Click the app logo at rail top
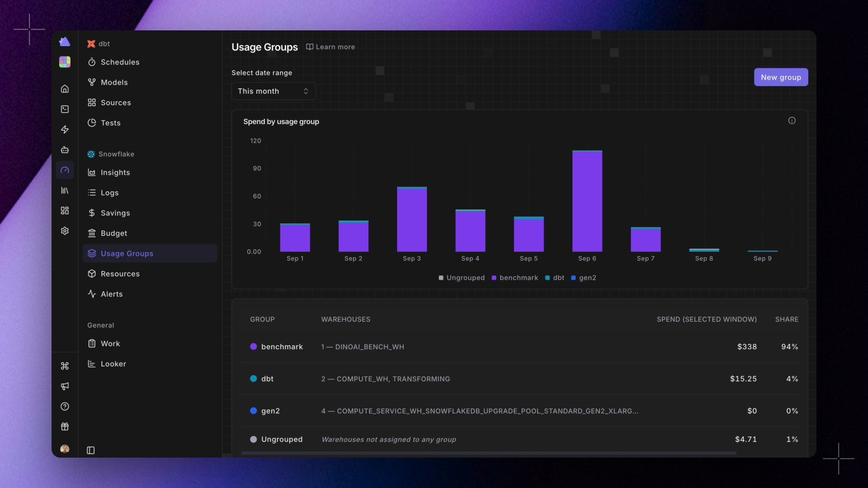 click(x=65, y=42)
